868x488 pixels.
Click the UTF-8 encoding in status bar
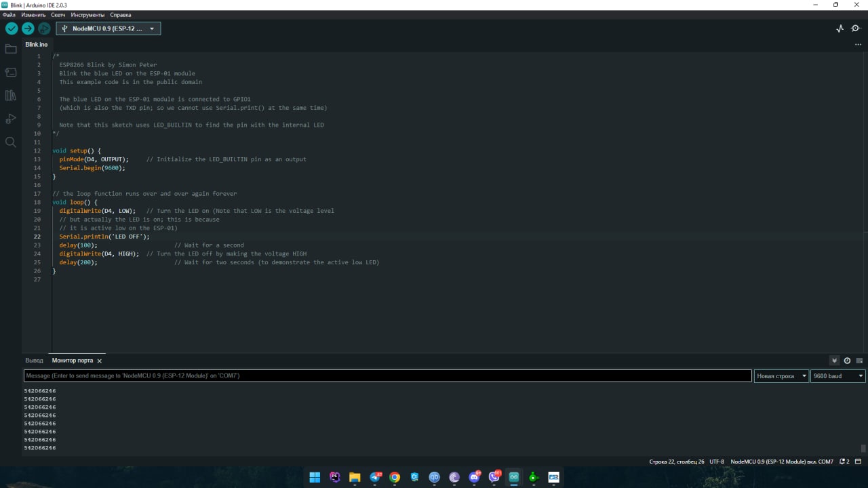coord(717,462)
